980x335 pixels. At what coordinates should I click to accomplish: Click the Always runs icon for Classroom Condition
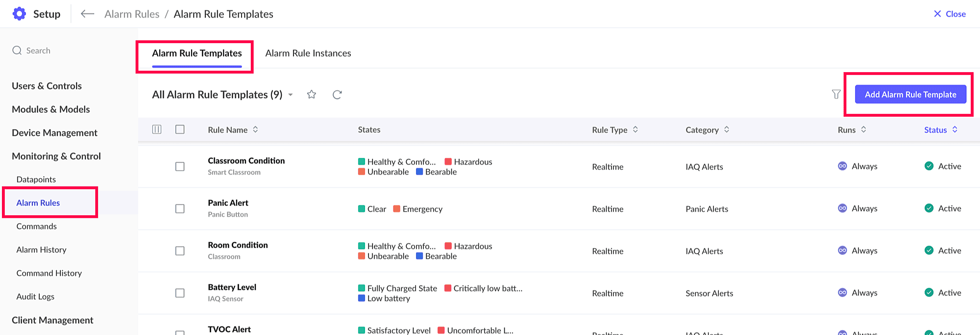point(842,166)
